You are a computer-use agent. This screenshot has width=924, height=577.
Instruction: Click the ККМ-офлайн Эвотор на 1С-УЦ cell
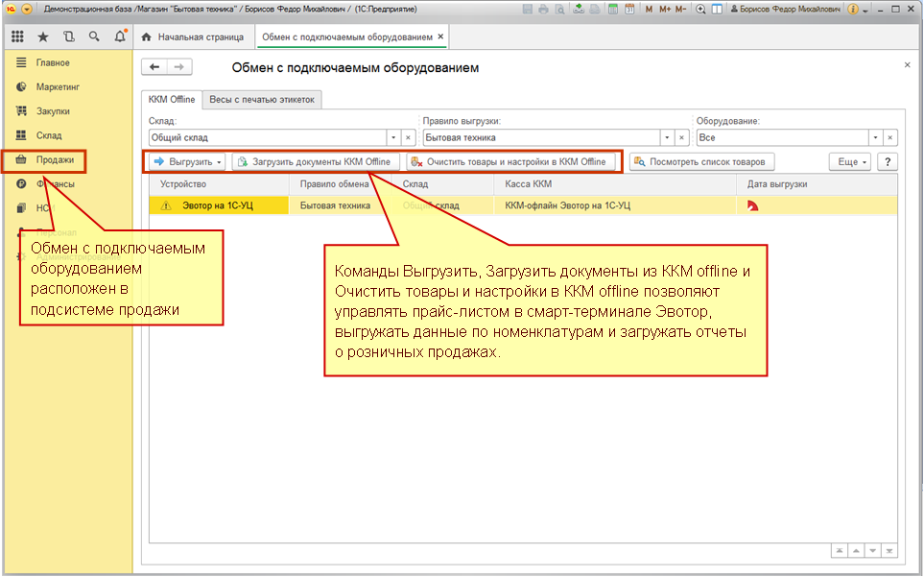615,205
